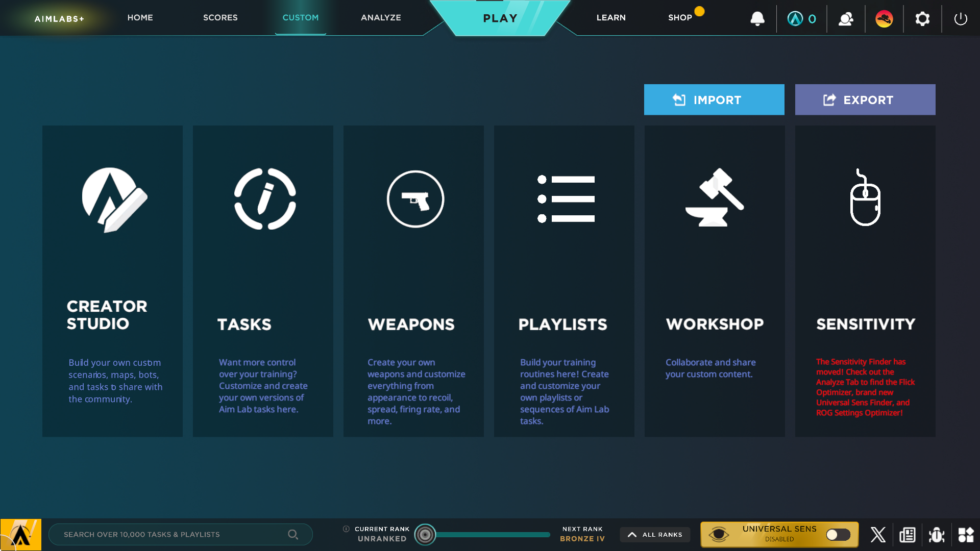Click the rank progress bar

(493, 535)
